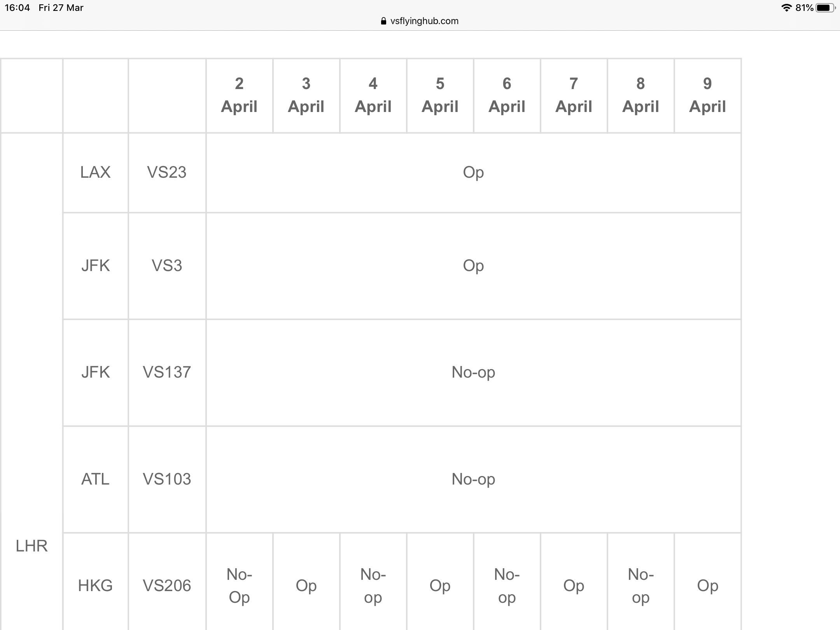Select the 2 April column header
This screenshot has width=840, height=630.
(x=239, y=95)
